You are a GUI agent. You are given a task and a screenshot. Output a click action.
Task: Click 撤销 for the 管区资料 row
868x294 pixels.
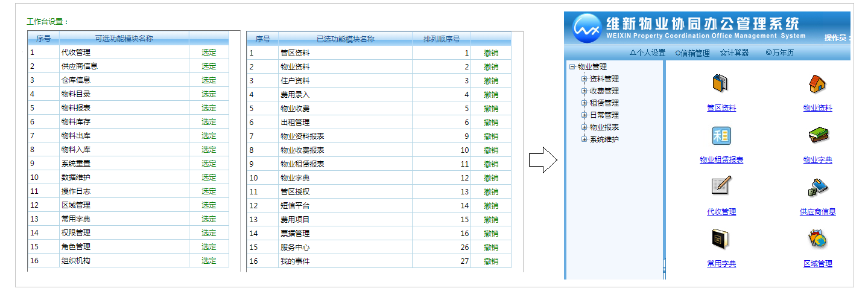pyautogui.click(x=491, y=53)
